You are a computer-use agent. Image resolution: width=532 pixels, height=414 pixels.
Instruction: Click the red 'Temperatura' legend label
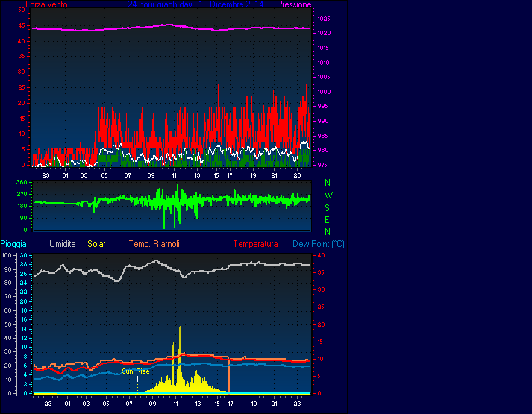pos(255,244)
